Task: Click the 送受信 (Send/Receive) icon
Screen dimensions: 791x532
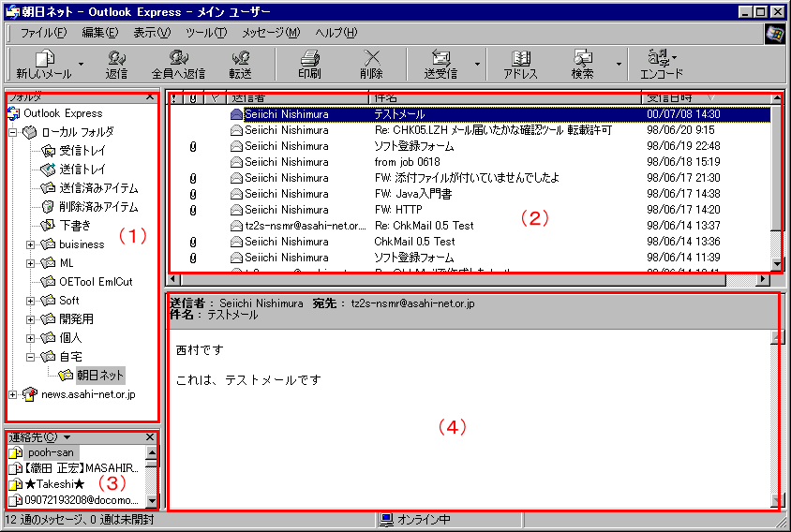Action: click(440, 58)
